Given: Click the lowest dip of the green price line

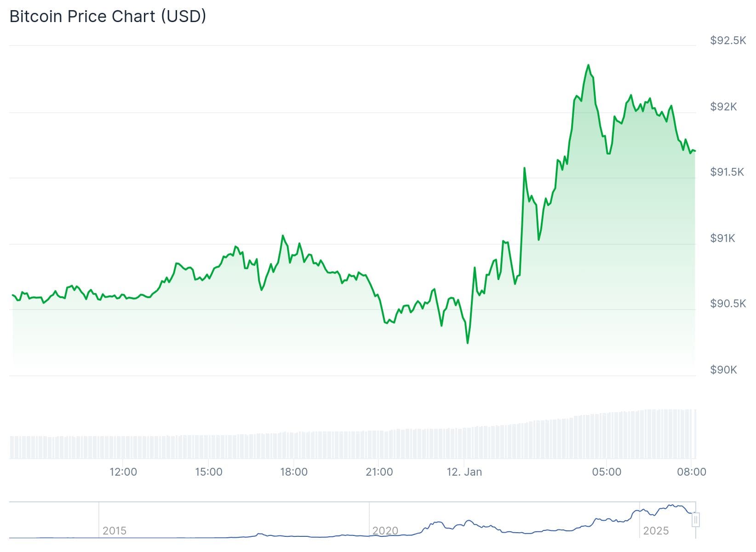Looking at the screenshot, I should coord(468,343).
